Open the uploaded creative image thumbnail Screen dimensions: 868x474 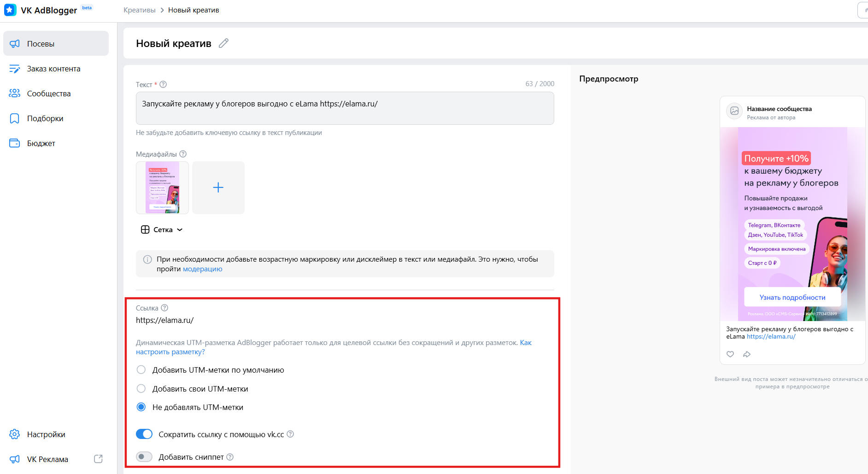[x=162, y=187]
